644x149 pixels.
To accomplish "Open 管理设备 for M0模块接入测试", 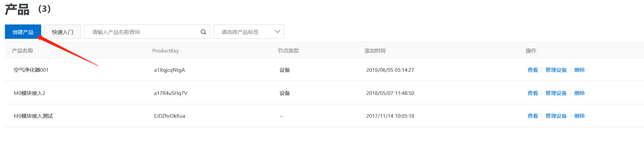I will [x=556, y=116].
